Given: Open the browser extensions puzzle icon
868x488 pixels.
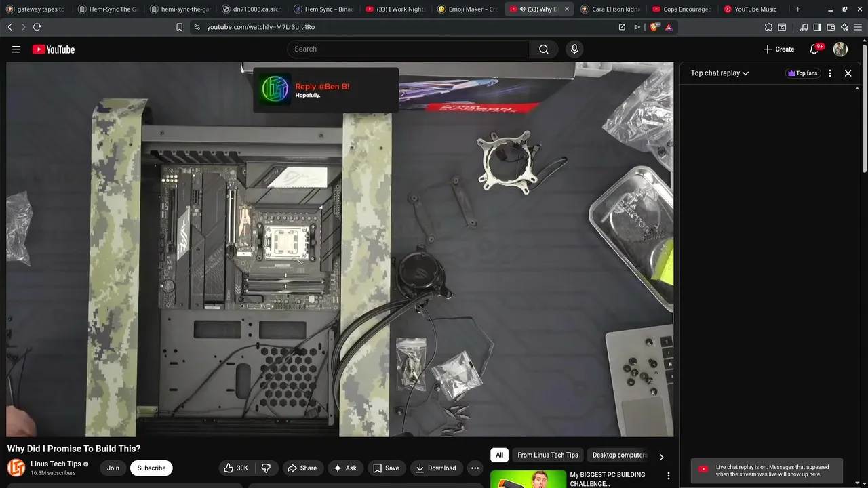Looking at the screenshot, I should [768, 27].
